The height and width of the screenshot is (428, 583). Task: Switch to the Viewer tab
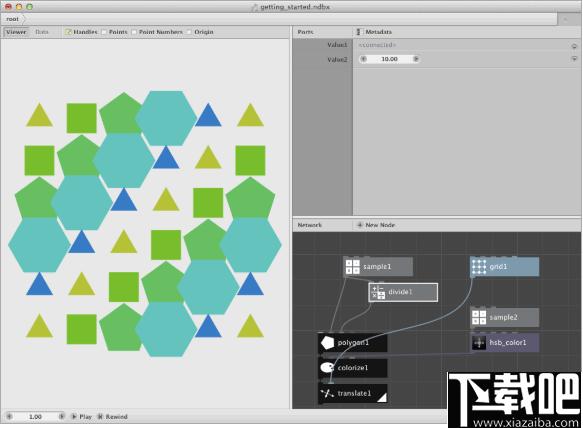[16, 32]
